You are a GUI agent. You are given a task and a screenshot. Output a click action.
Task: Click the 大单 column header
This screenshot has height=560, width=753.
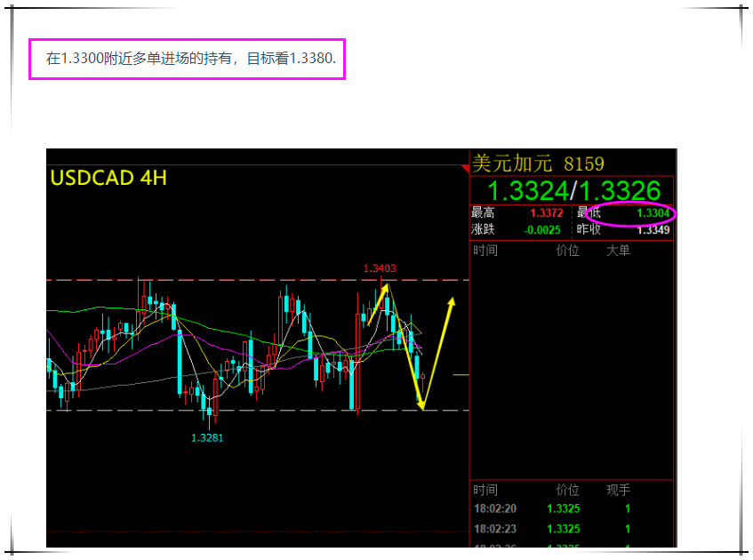pyautogui.click(x=618, y=251)
